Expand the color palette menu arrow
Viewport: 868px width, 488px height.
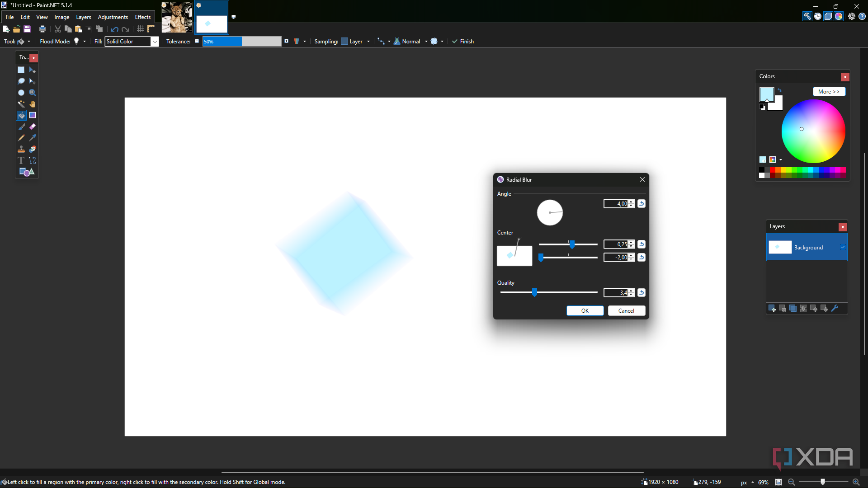[781, 160]
